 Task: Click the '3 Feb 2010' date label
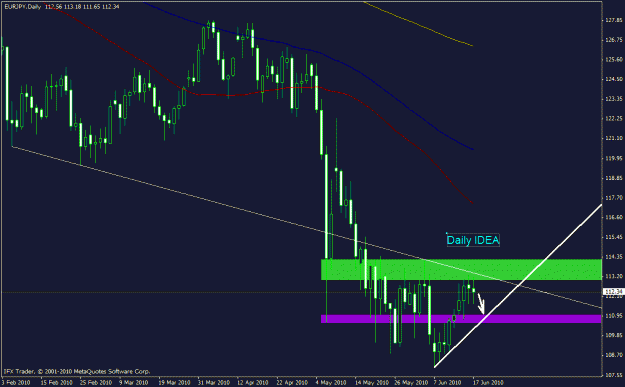(15, 382)
